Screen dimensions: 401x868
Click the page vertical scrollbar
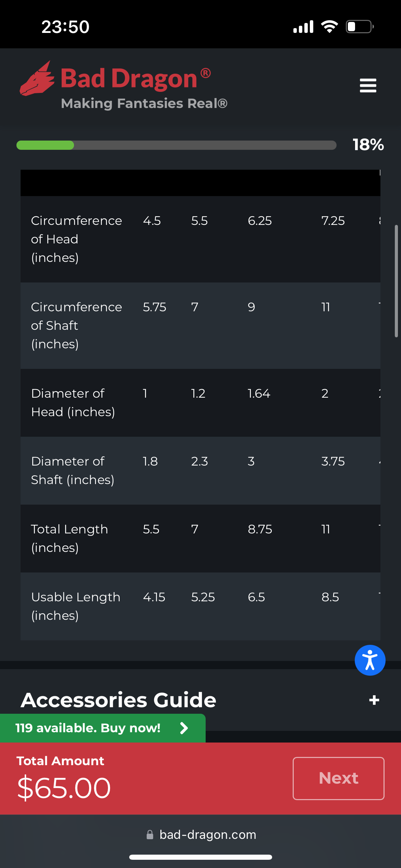point(396,281)
